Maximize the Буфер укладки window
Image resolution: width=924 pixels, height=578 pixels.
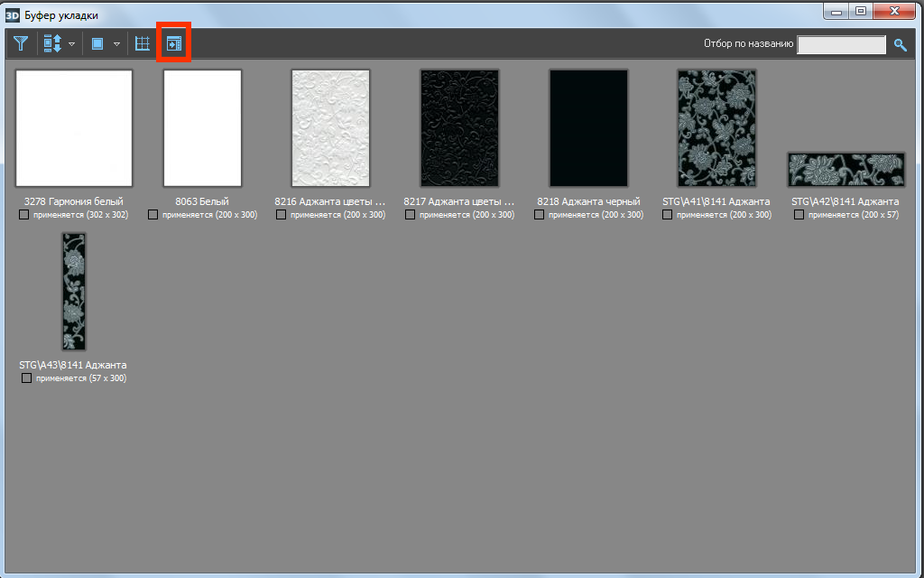(860, 12)
